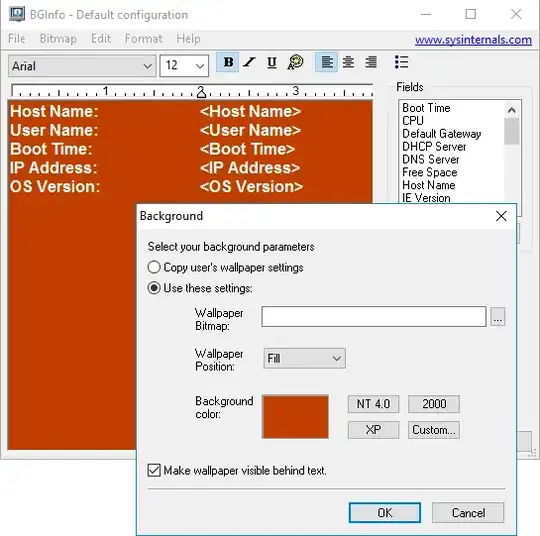Open Wallpaper Position Fill dropdown

[304, 358]
